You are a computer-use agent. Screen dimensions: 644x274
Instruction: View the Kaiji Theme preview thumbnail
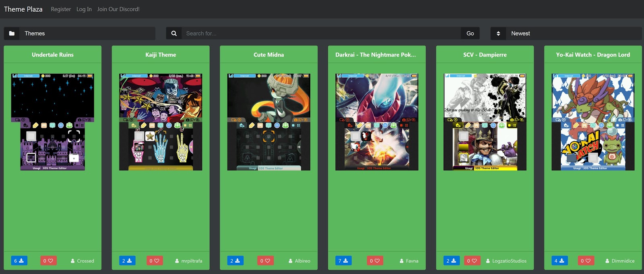tap(161, 122)
